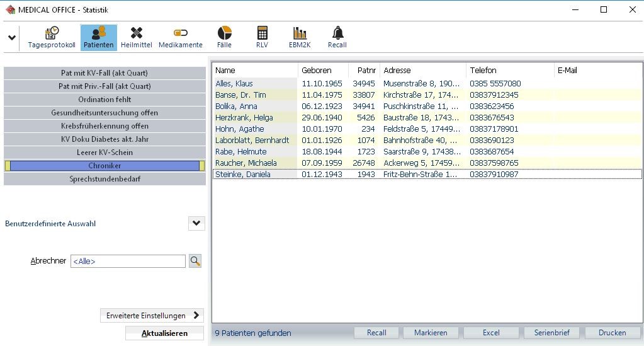Select the Ordination fehlt filter
644x346 pixels.
point(105,99)
